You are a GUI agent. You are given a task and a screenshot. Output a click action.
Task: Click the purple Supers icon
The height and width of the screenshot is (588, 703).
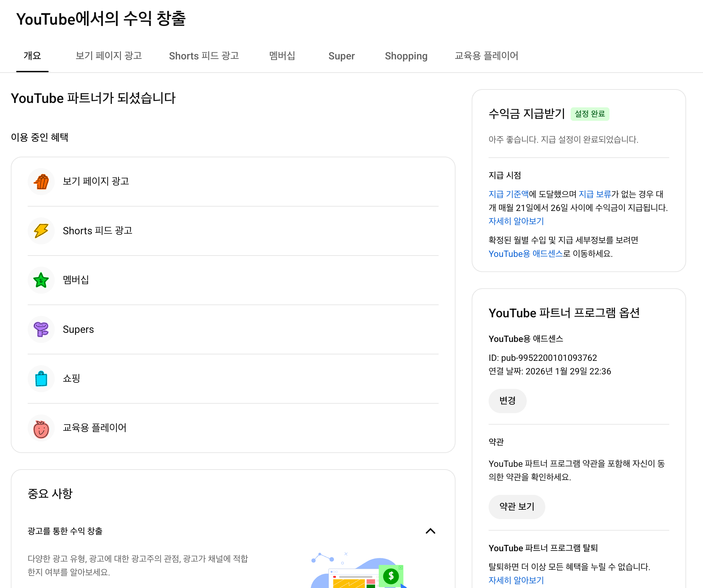click(41, 329)
